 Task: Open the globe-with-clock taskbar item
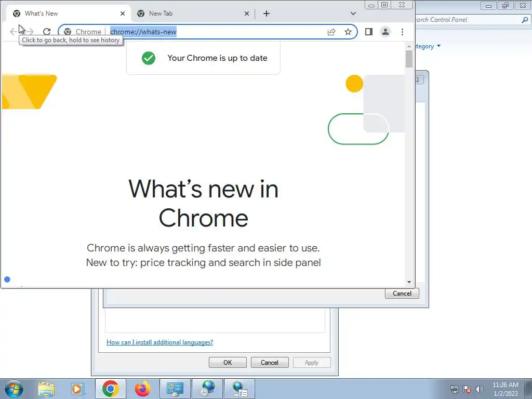pos(207,389)
